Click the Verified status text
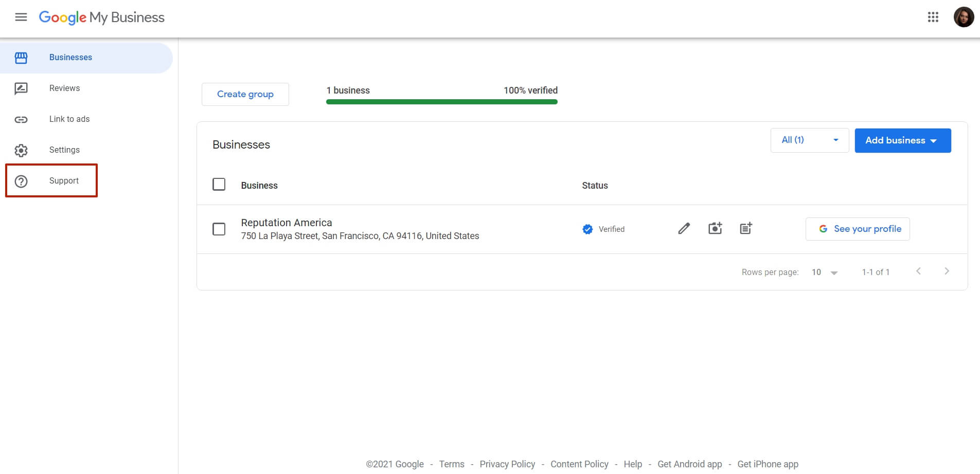980x474 pixels. [x=612, y=229]
